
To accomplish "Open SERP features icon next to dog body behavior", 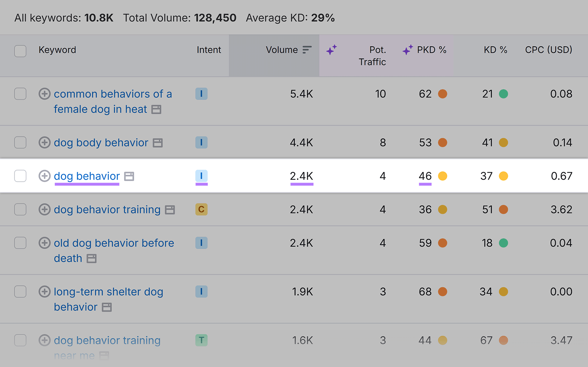I will (157, 143).
